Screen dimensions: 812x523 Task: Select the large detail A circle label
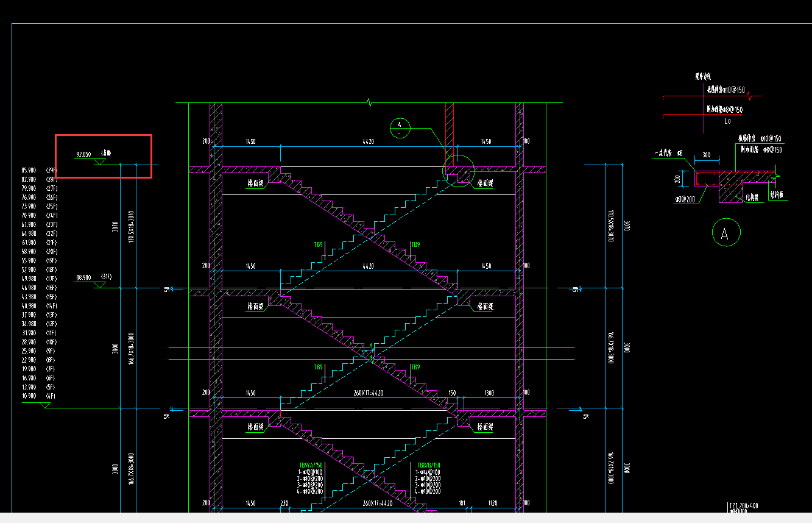pyautogui.click(x=726, y=233)
